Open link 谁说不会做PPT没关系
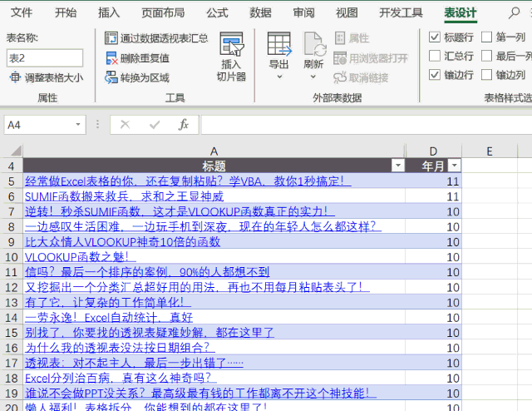 click(x=200, y=393)
